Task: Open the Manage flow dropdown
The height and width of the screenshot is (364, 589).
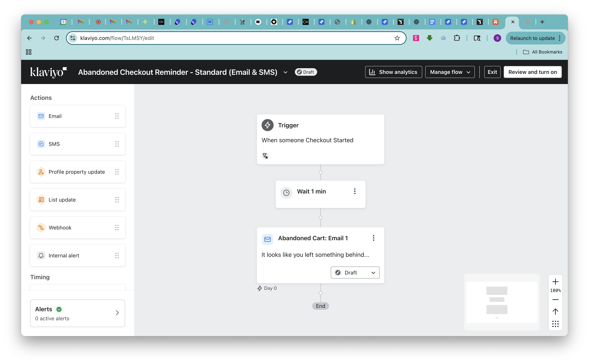Action: tap(450, 72)
